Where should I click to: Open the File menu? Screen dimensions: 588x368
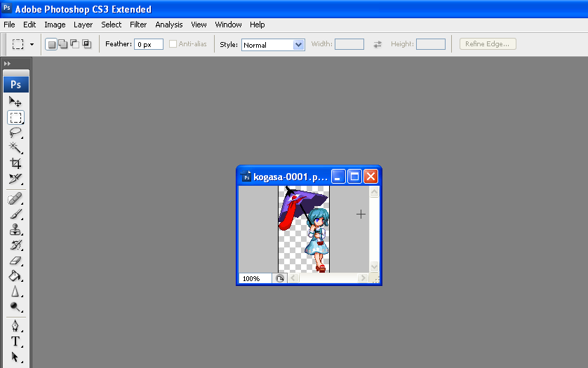point(9,25)
